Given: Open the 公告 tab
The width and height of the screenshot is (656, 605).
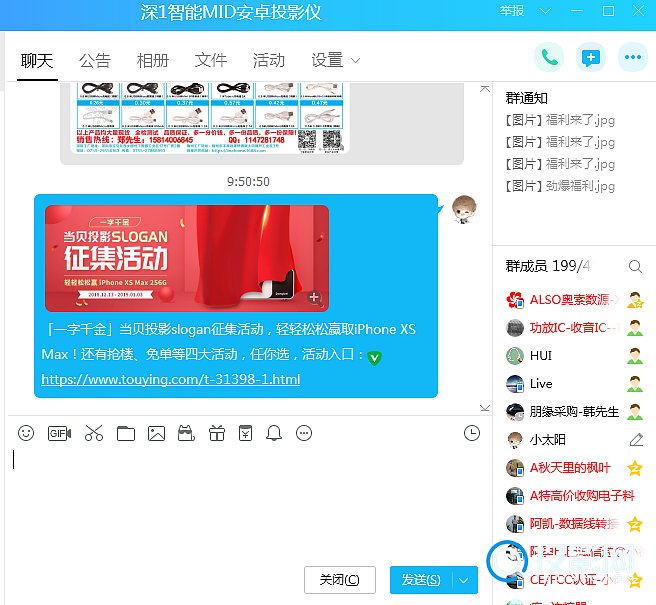Looking at the screenshot, I should point(95,61).
